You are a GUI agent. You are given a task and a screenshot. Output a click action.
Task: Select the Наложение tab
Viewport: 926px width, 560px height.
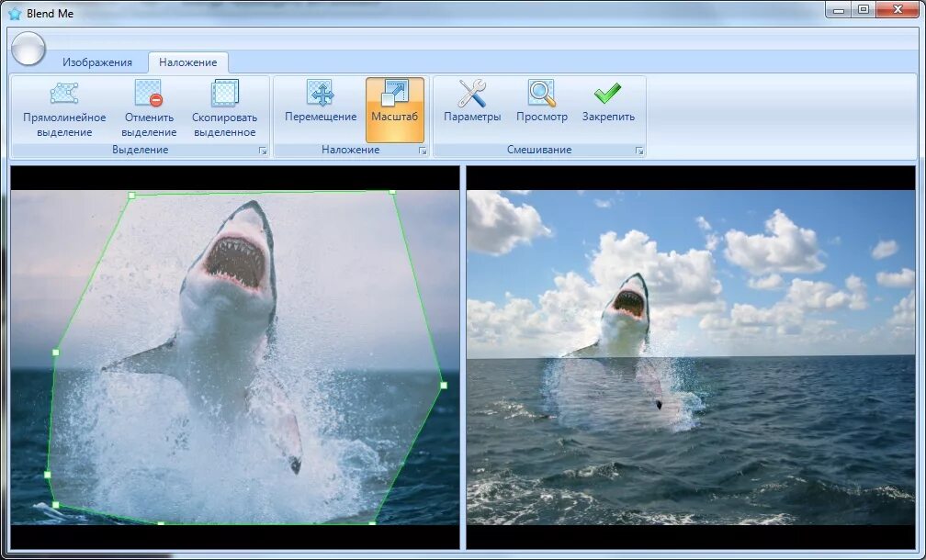(x=187, y=62)
